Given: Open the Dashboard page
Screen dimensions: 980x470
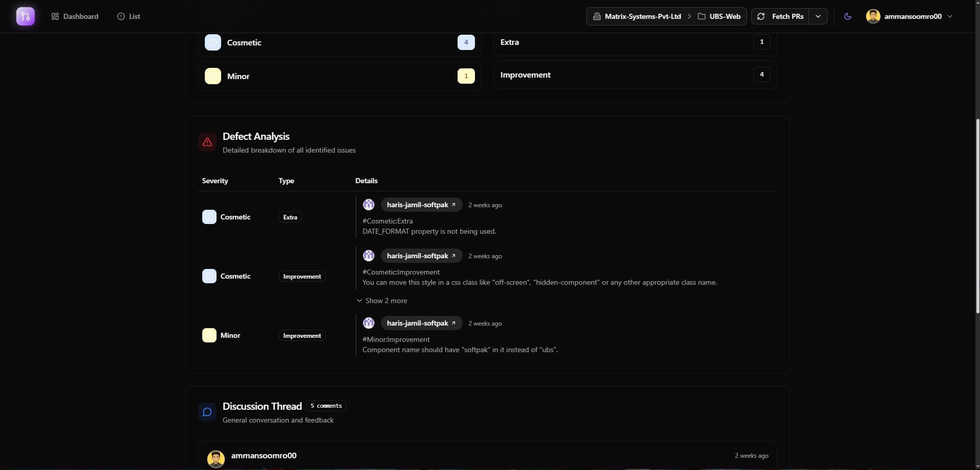Looking at the screenshot, I should [75, 16].
